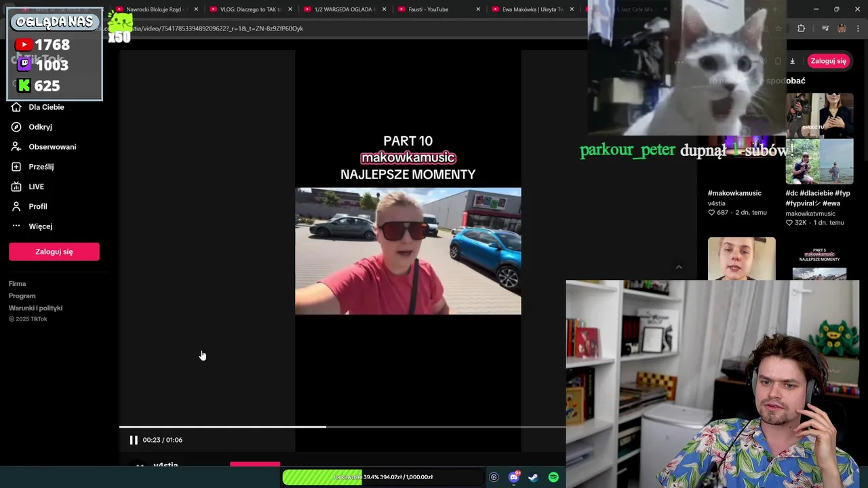
Task: Open the Program footer link
Action: point(22,296)
